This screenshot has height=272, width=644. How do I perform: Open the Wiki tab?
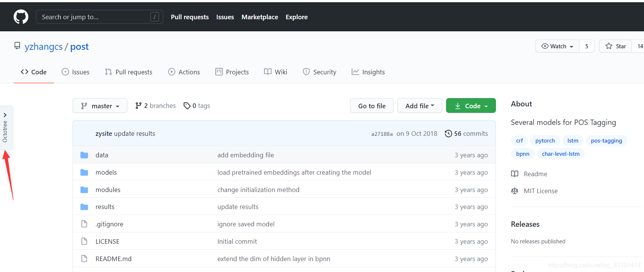[x=276, y=72]
